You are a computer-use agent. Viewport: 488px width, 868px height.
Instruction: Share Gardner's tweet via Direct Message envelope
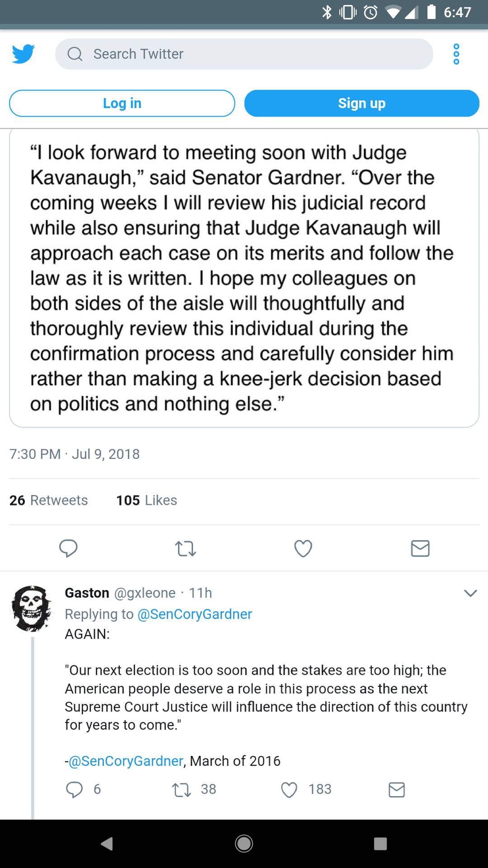(420, 548)
